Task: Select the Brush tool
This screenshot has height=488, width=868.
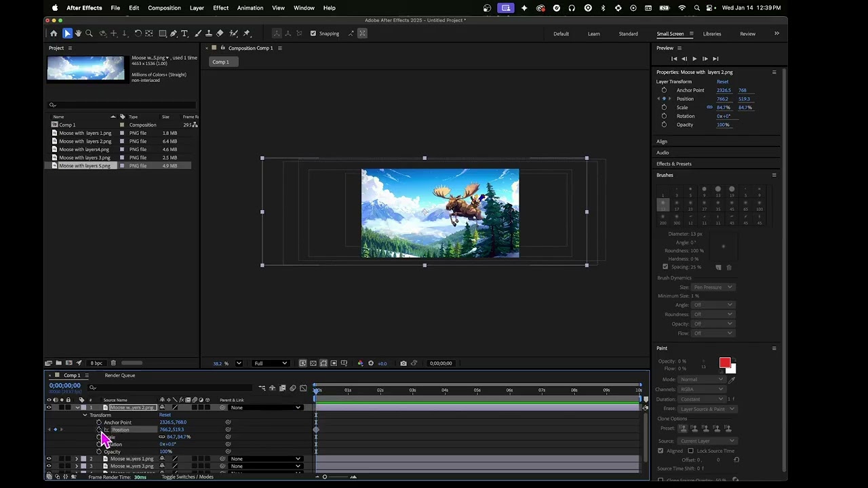Action: tap(198, 33)
